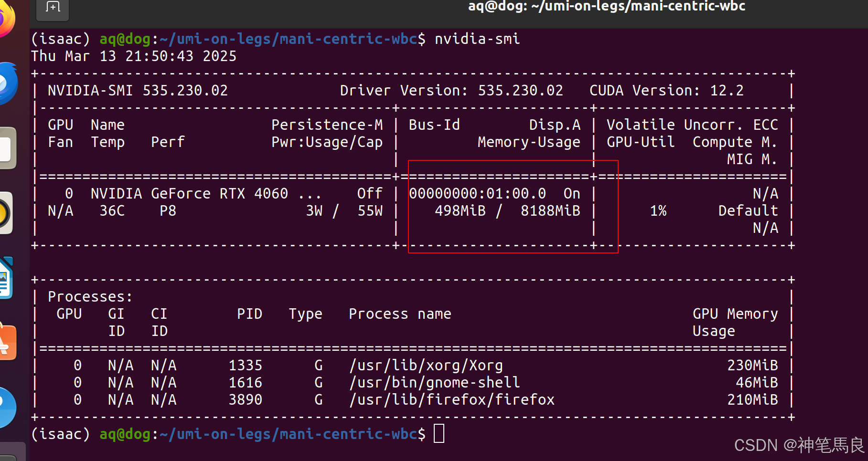Click the GPU Memory column header
Image resolution: width=868 pixels, height=461 pixels.
click(735, 314)
